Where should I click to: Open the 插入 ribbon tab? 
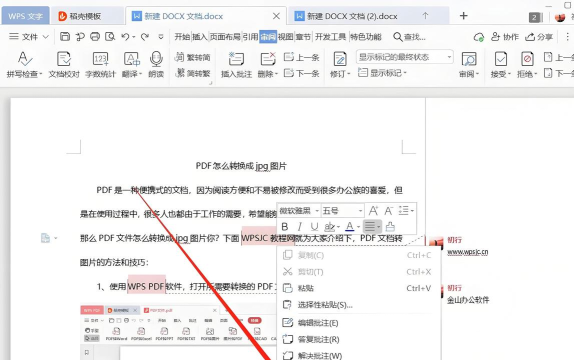click(200, 37)
